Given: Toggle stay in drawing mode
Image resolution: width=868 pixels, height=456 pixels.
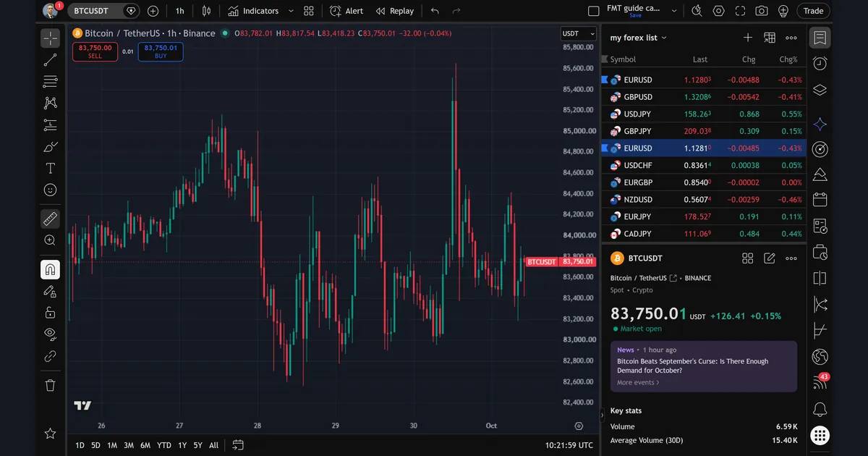Looking at the screenshot, I should (50, 291).
